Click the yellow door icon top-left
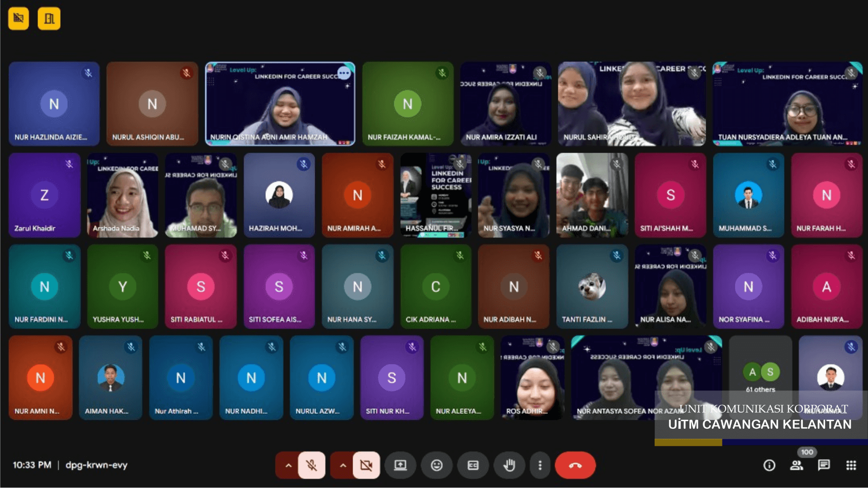This screenshot has height=488, width=868. tap(49, 19)
